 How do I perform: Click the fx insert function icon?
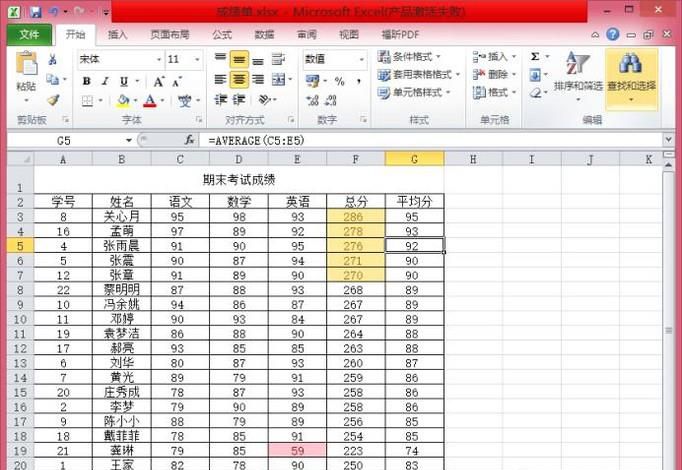point(189,140)
